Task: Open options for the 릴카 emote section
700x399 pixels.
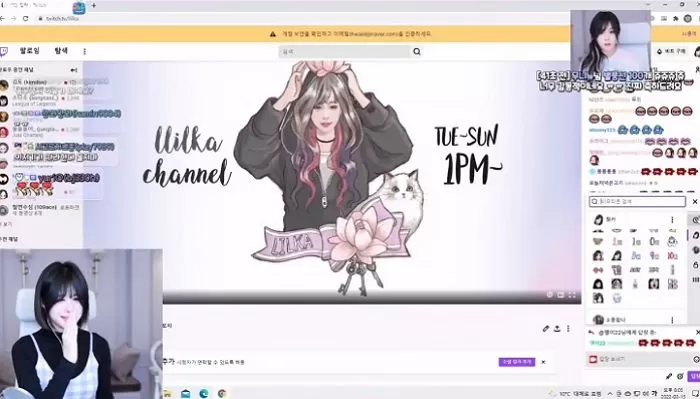Action: pyautogui.click(x=672, y=220)
